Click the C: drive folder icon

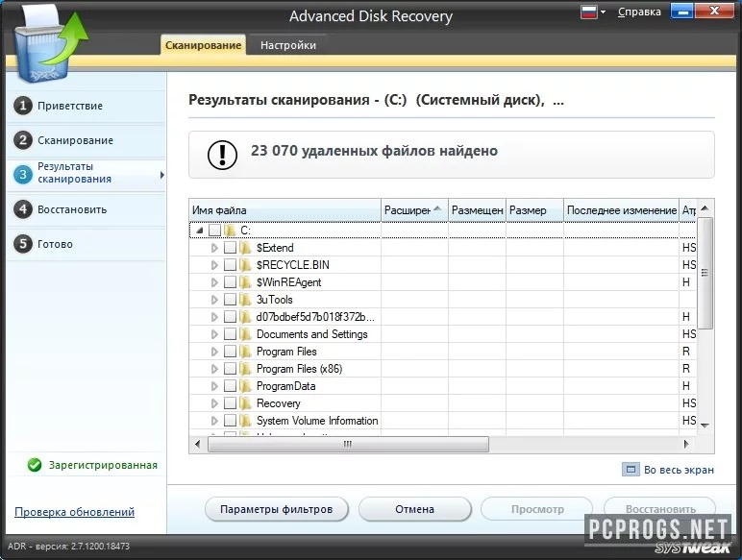230,231
